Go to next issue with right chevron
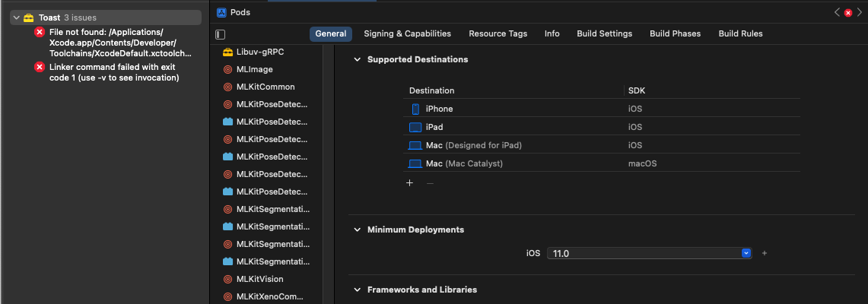This screenshot has width=868, height=304. (x=859, y=12)
